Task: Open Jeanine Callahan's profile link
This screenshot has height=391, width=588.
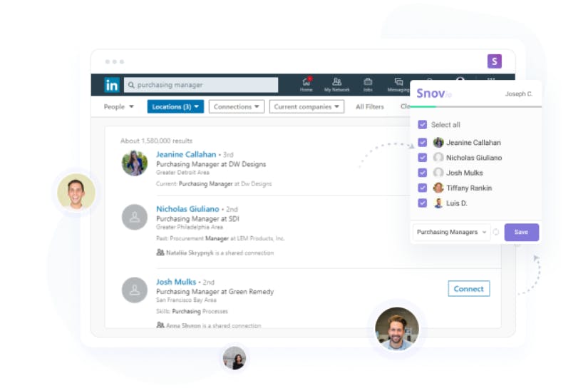Action: click(186, 154)
